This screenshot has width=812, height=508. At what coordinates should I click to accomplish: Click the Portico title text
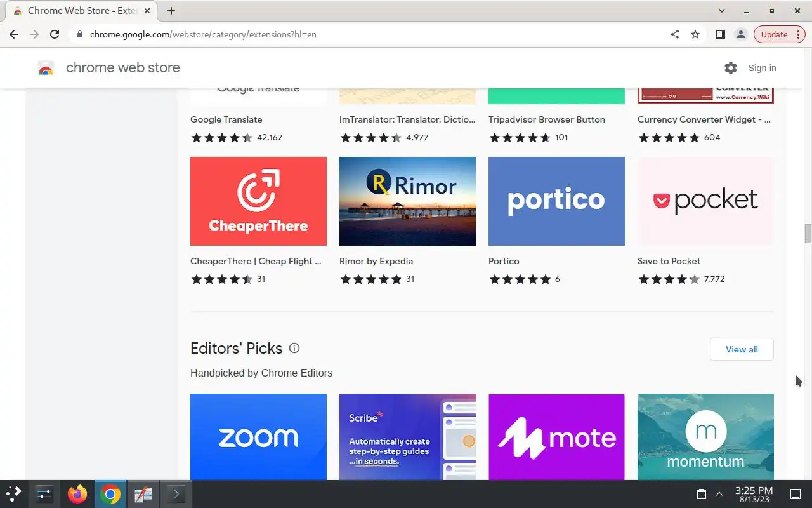click(x=504, y=261)
